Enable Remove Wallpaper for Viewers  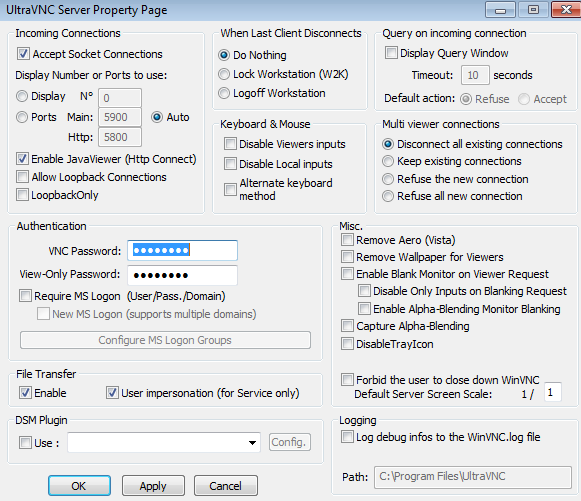tap(347, 257)
